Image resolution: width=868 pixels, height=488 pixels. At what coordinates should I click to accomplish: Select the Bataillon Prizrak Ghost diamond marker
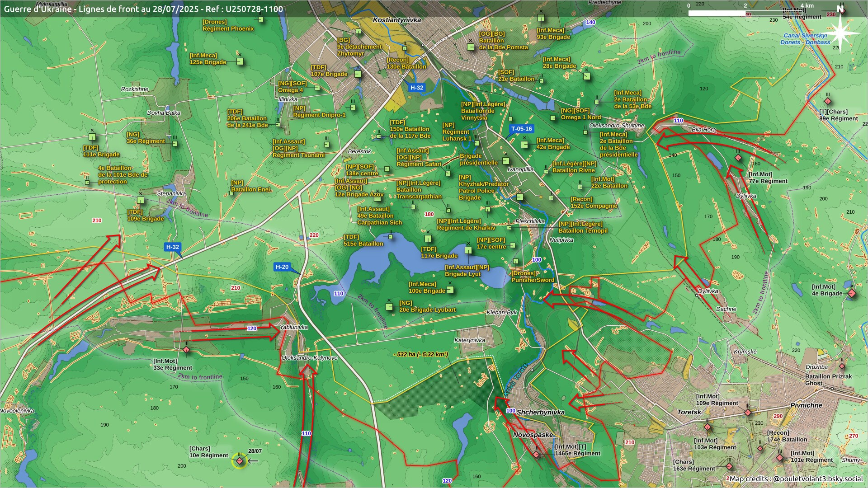(x=842, y=366)
